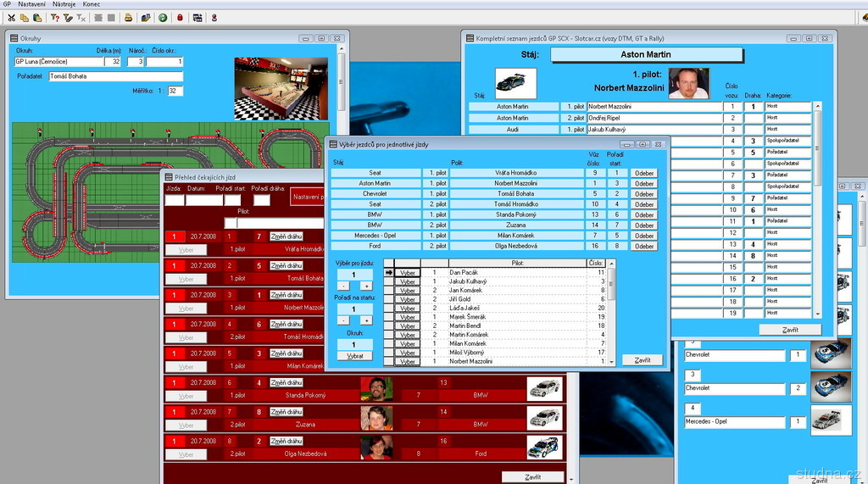Click the Přehled čekajících jízd window icon
This screenshot has width=868, height=484.
click(169, 177)
